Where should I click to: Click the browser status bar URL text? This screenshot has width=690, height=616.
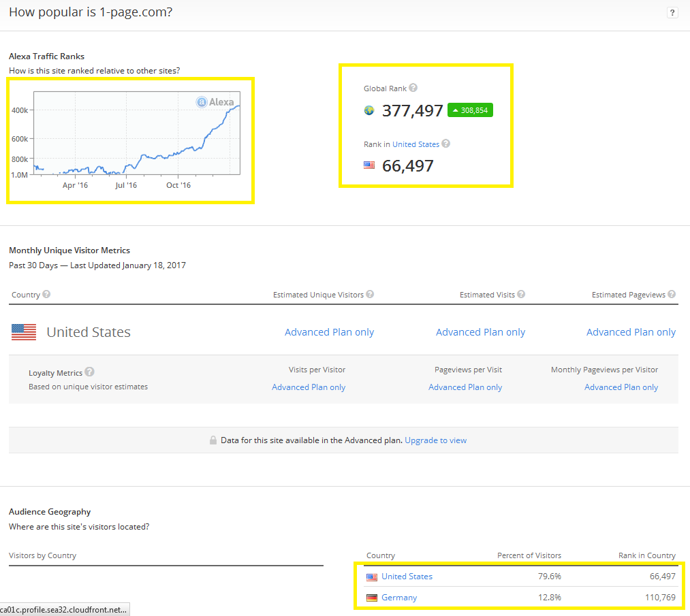[x=63, y=610]
